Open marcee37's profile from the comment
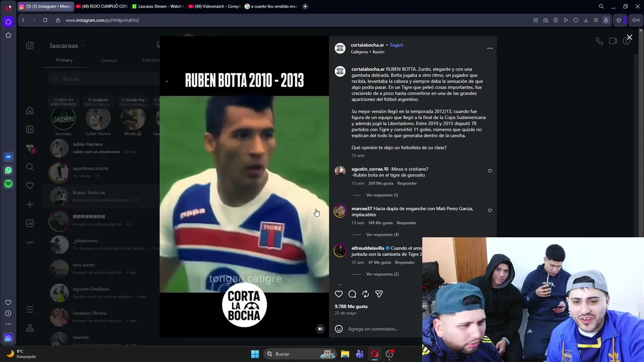The image size is (644, 362). point(362,209)
